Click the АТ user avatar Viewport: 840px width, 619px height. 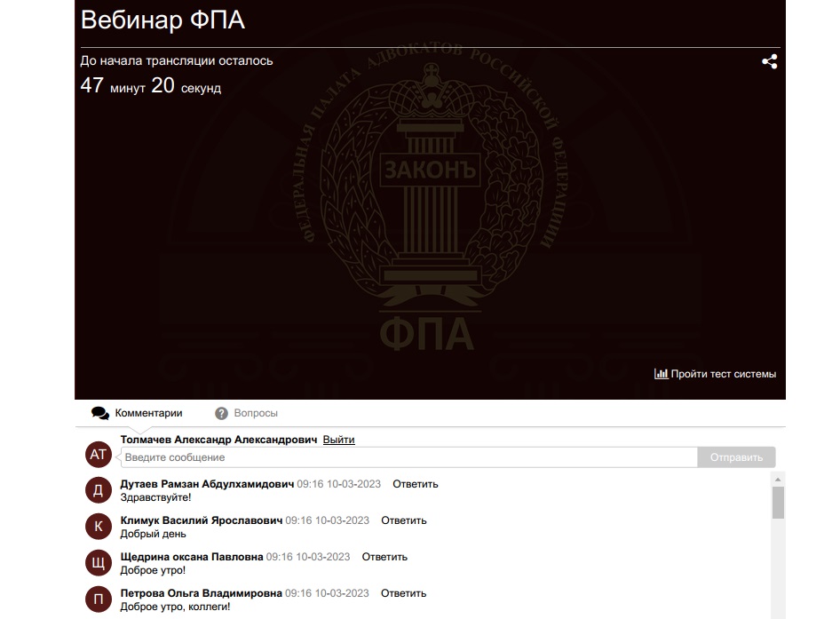coord(98,455)
